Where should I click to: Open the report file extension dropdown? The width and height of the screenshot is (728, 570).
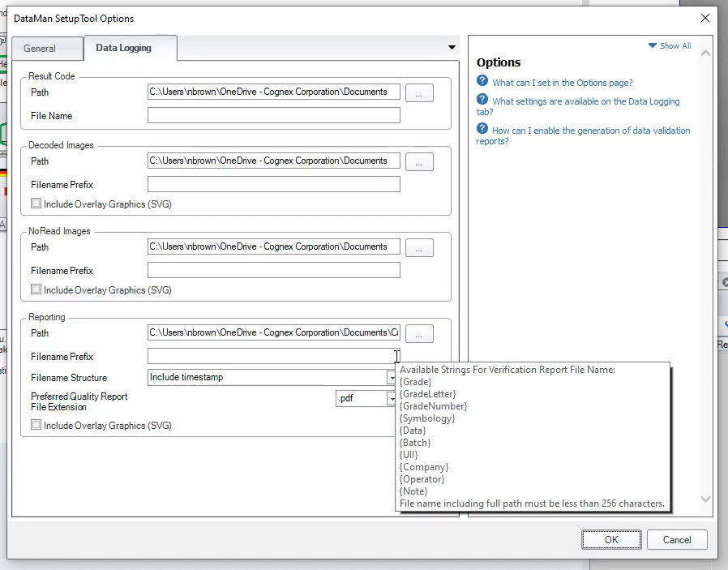tap(392, 398)
